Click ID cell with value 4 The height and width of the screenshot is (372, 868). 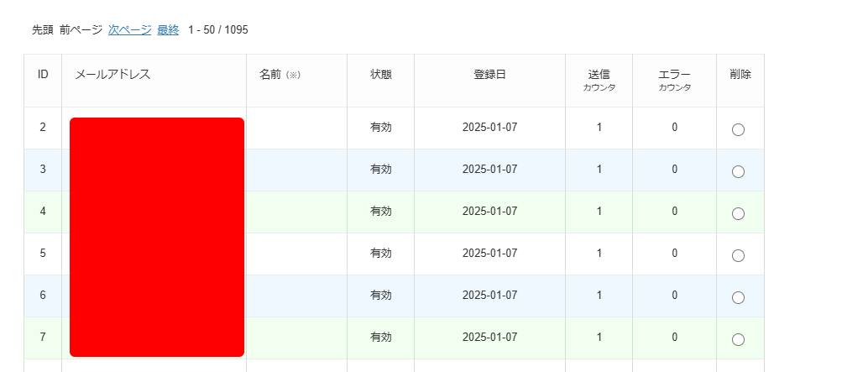pos(43,211)
